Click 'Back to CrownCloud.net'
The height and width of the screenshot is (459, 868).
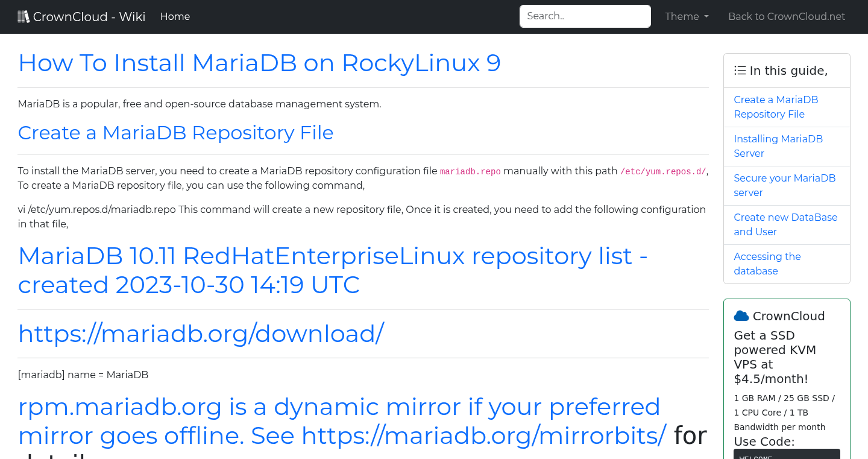tap(787, 16)
